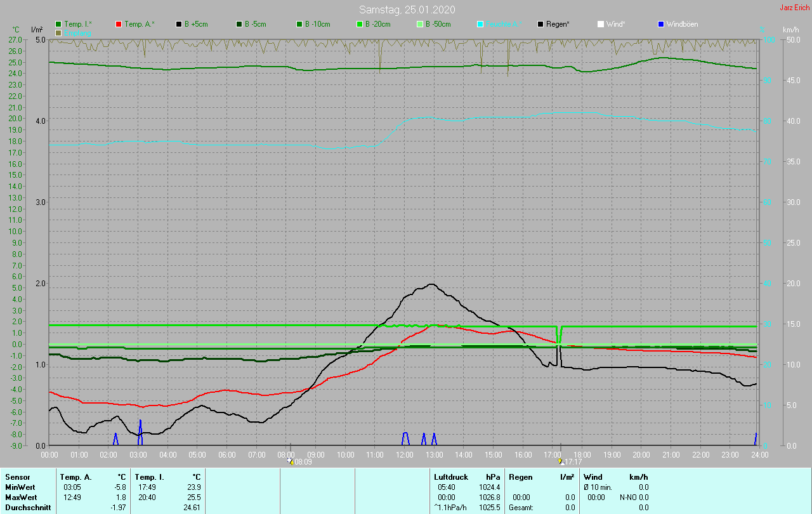This screenshot has height=514, width=812.
Task: Click the -5.8 minimum outdoor temperature value
Action: [120, 487]
